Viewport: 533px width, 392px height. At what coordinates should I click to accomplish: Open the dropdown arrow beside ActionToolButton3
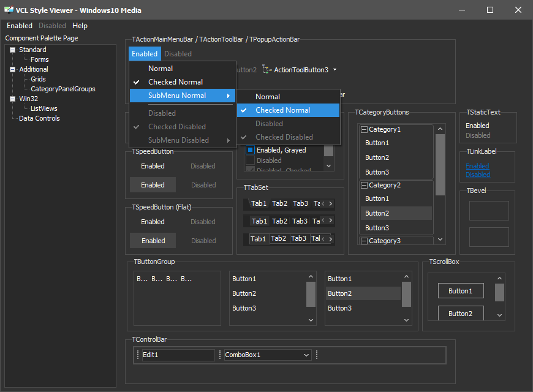(335, 70)
